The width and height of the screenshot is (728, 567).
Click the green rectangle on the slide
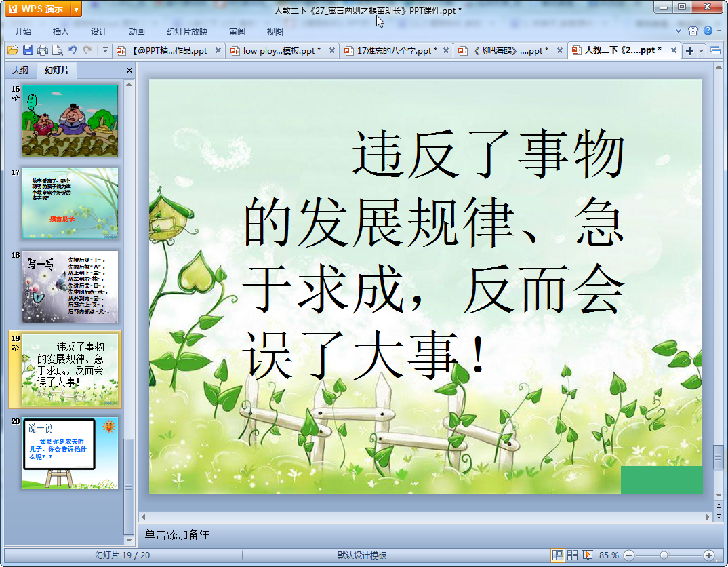pyautogui.click(x=662, y=480)
